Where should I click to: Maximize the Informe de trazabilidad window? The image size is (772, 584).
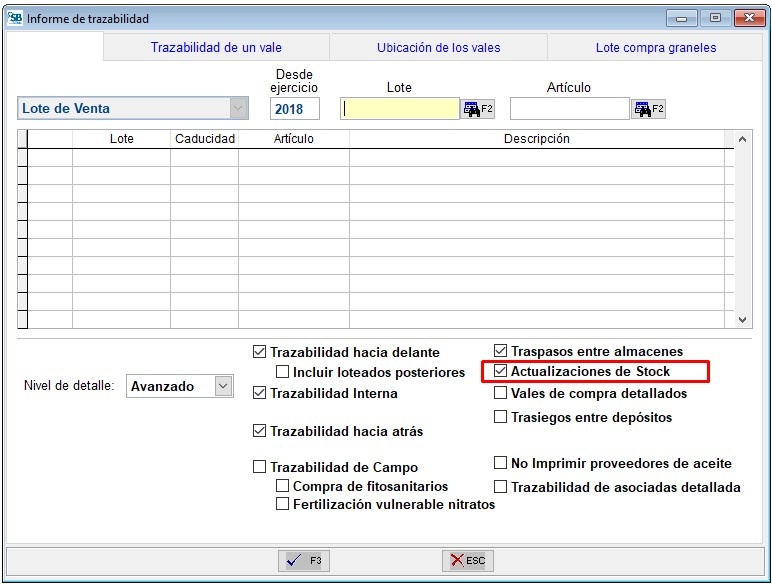click(x=715, y=18)
